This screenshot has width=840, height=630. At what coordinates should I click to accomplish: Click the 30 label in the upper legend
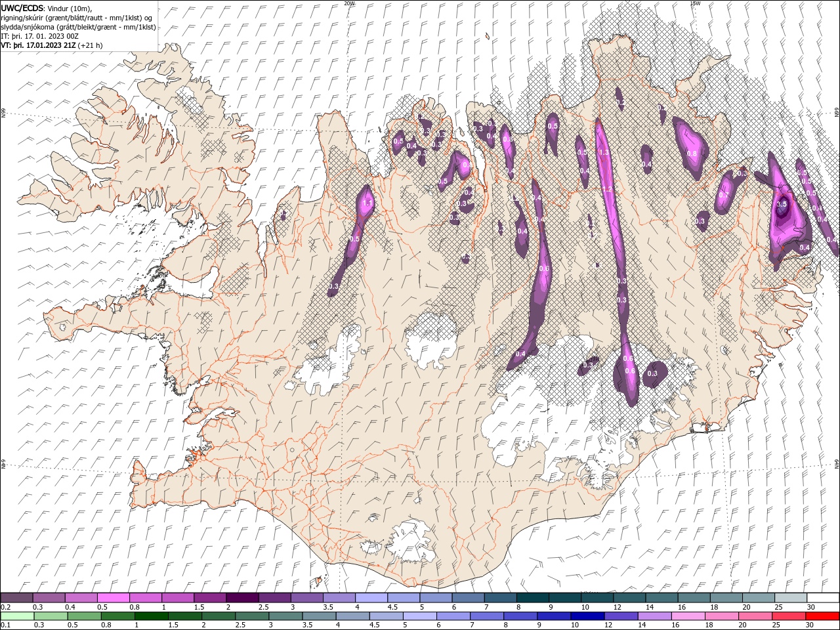810,607
